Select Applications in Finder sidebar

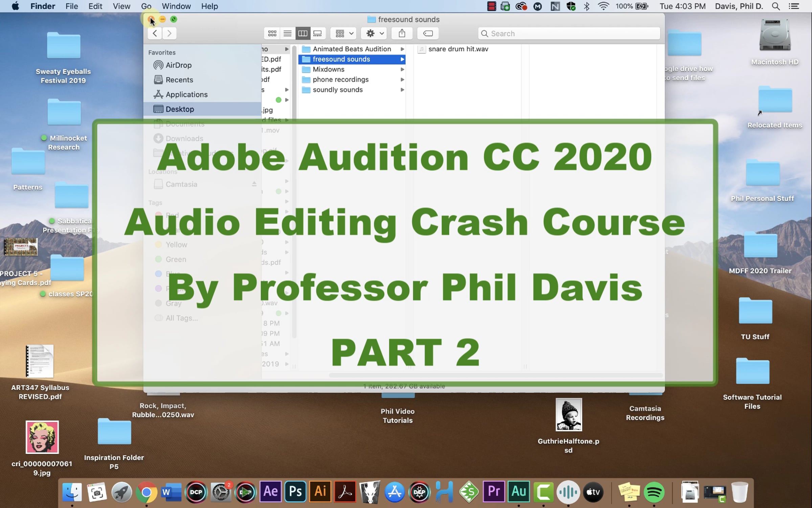[186, 94]
